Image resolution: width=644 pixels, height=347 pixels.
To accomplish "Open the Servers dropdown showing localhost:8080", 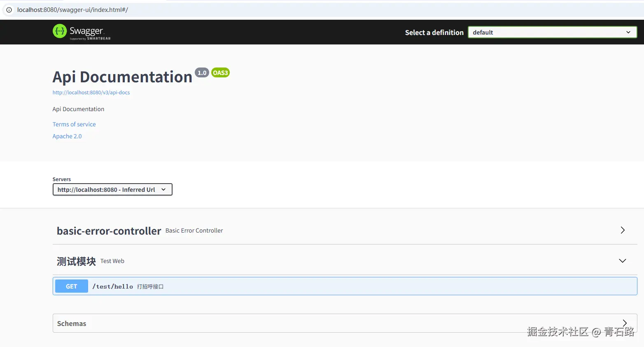I will coord(112,189).
